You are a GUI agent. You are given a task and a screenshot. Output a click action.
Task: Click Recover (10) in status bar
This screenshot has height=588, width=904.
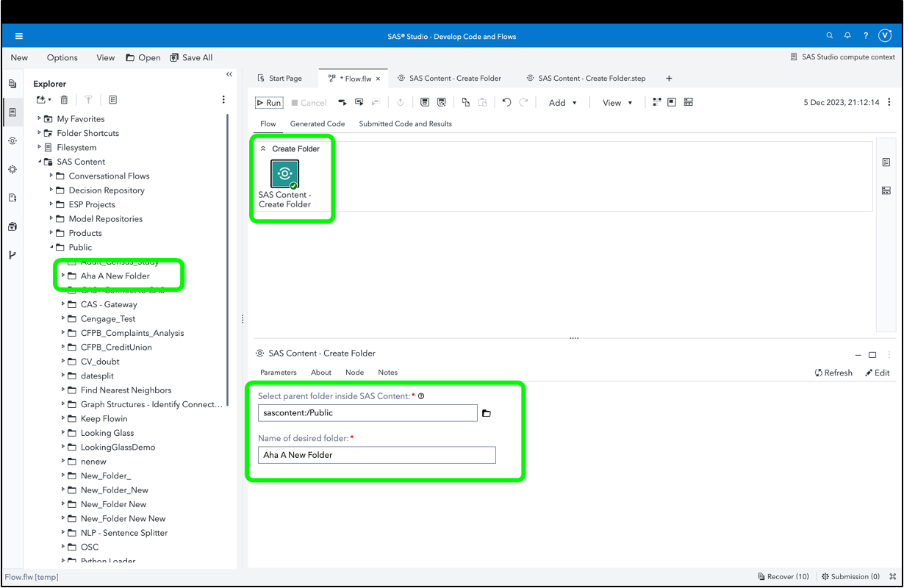[783, 577]
